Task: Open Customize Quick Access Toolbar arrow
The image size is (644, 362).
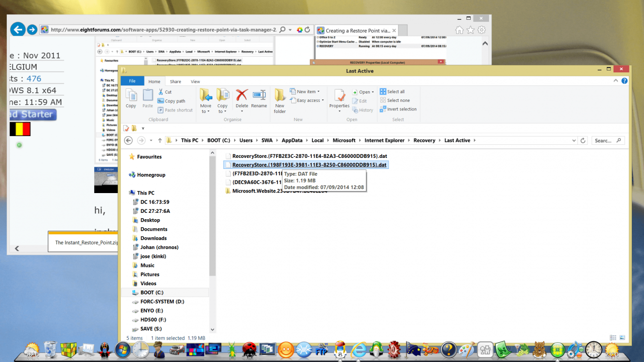Action: [x=143, y=128]
